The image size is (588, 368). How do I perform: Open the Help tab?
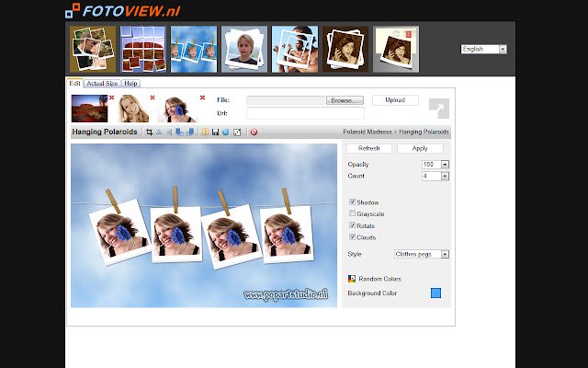pyautogui.click(x=130, y=84)
